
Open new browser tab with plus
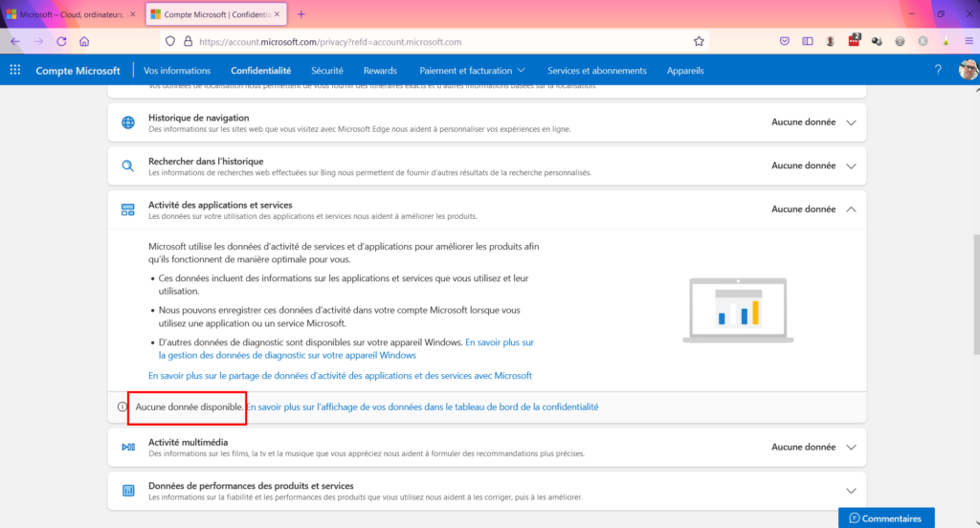(301, 13)
